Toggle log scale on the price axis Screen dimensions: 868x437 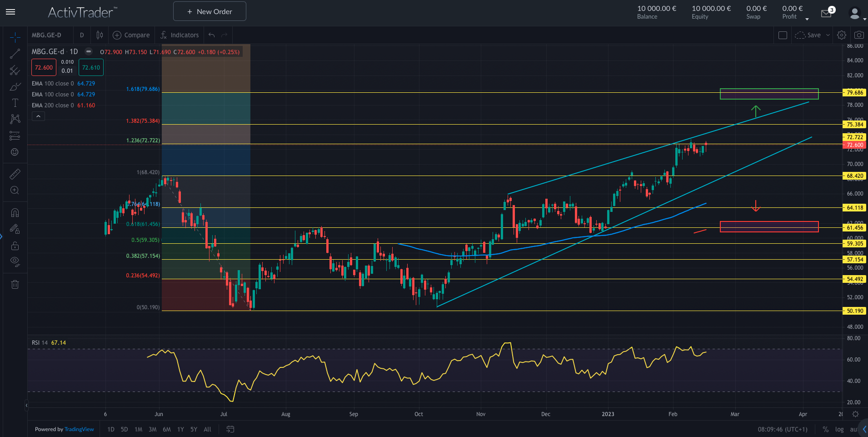click(839, 429)
